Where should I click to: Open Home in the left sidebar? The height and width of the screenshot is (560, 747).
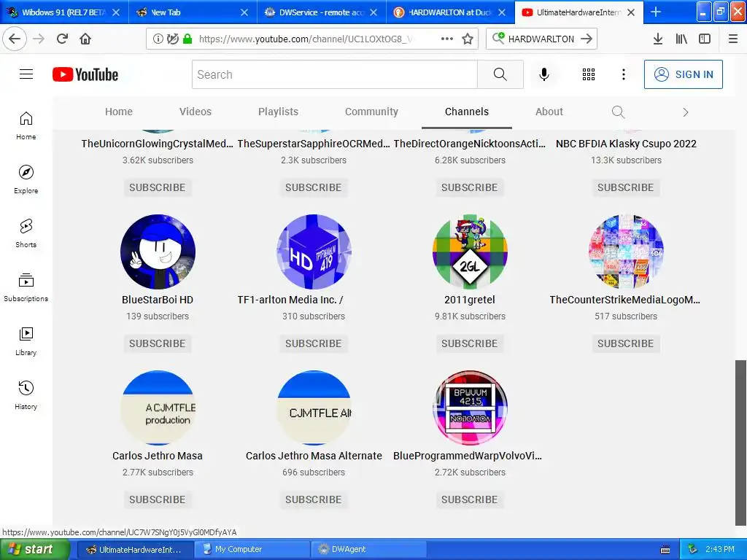[26, 125]
